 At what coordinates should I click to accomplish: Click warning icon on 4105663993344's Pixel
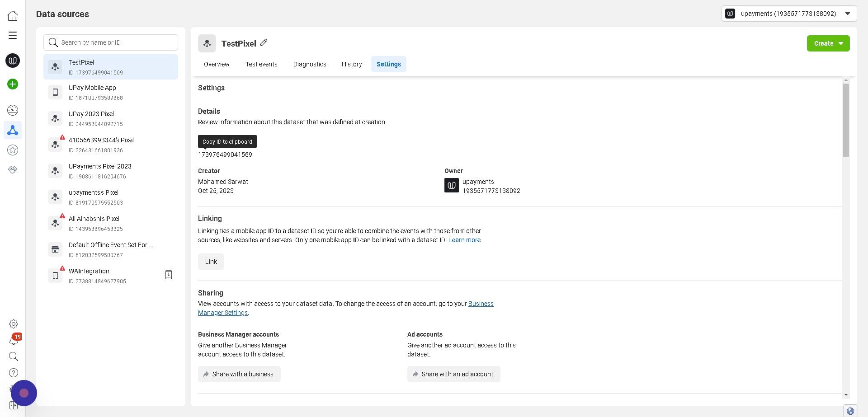pos(62,137)
